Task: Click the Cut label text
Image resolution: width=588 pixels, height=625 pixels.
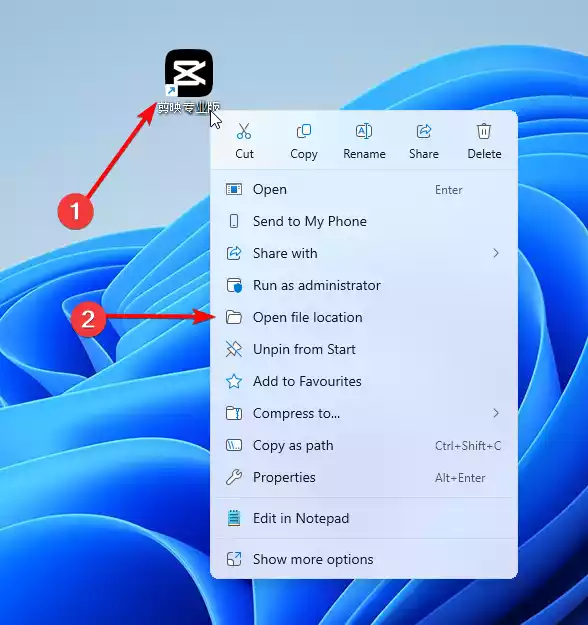Action: tap(244, 154)
